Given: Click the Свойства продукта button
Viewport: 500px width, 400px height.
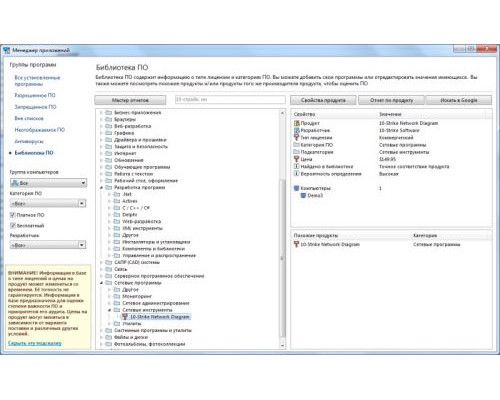Looking at the screenshot, I should click(x=323, y=100).
